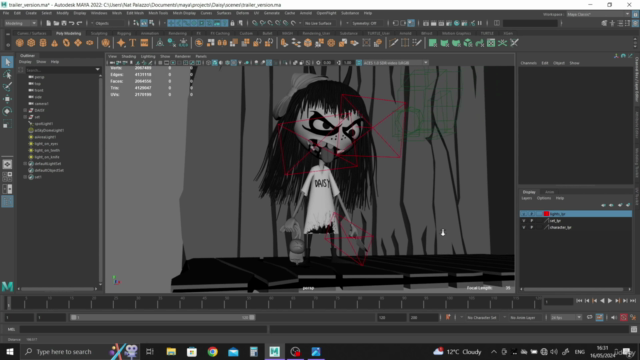Screen dimensions: 640x360
Task: Toggle visibility V of character_lyr layer
Action: (524, 227)
